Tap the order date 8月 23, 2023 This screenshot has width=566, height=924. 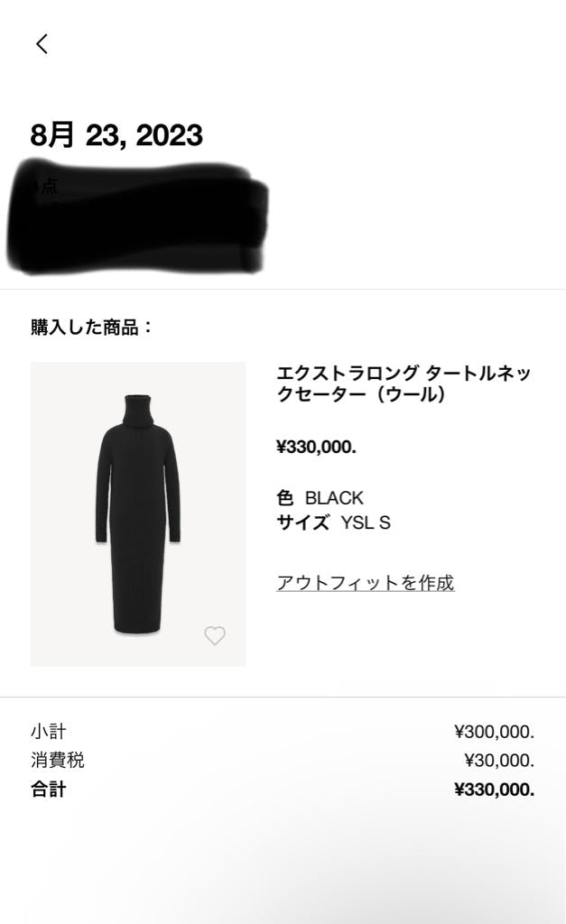coord(115,135)
